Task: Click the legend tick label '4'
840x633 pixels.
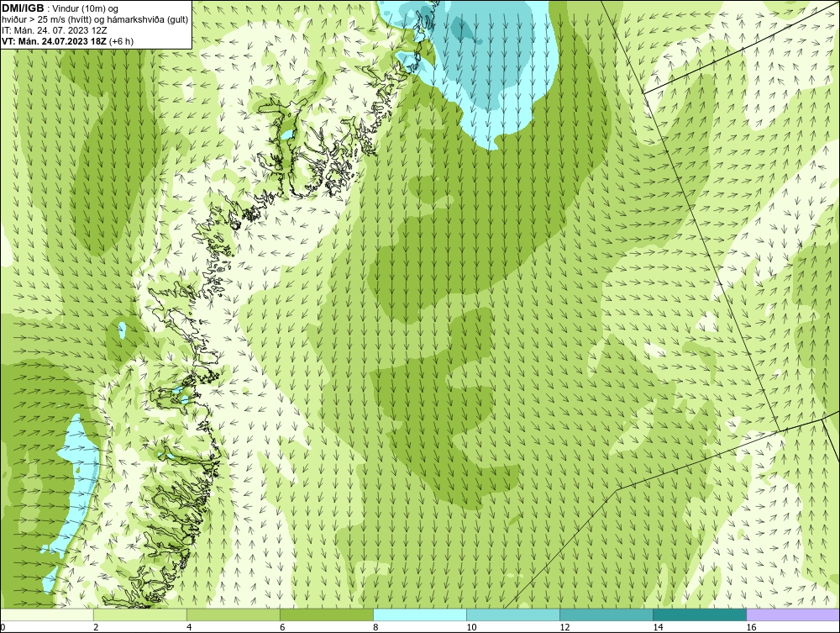Action: click(x=189, y=627)
